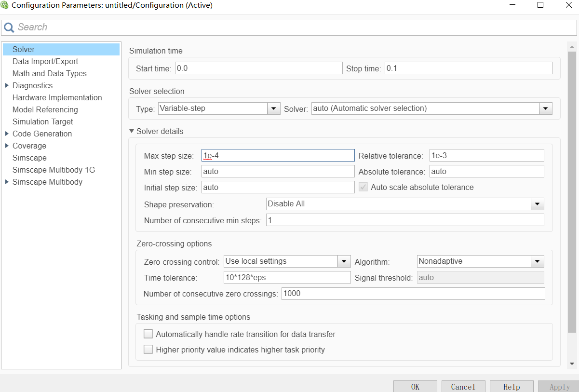This screenshot has height=392, width=579.
Task: Go to Simscape Multibody 1G settings
Action: point(54,170)
